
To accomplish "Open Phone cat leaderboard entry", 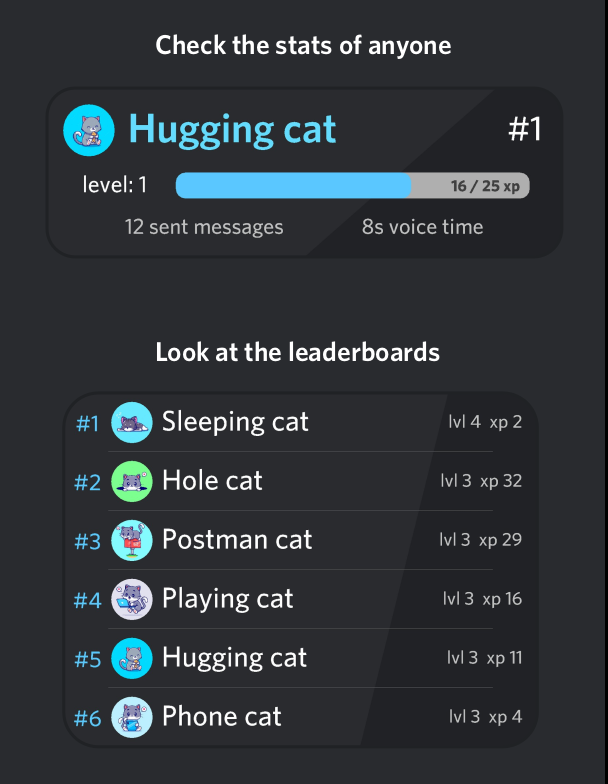I will (x=222, y=716).
